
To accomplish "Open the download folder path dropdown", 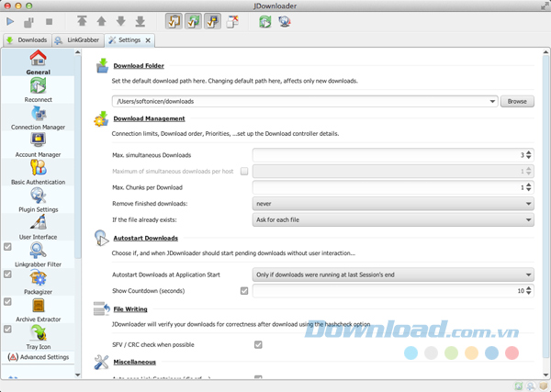I will (x=492, y=101).
